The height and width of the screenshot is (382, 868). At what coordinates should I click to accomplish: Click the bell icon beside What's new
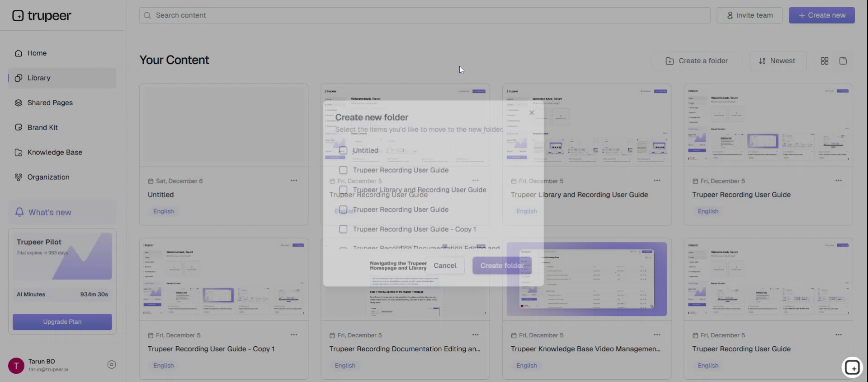tap(19, 212)
